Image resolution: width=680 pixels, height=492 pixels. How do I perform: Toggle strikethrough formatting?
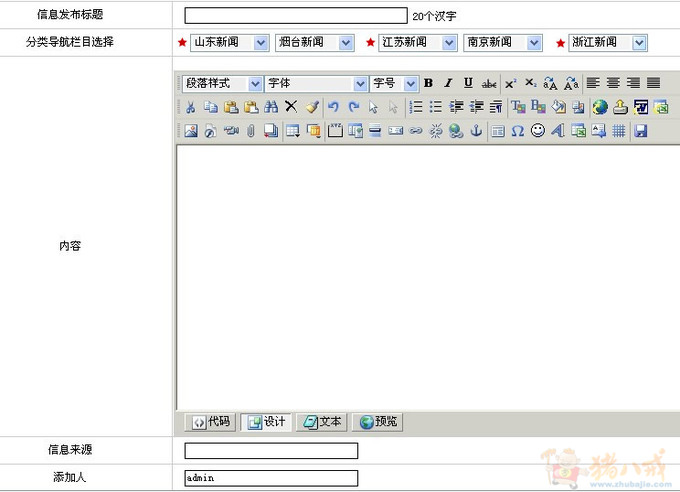(489, 84)
